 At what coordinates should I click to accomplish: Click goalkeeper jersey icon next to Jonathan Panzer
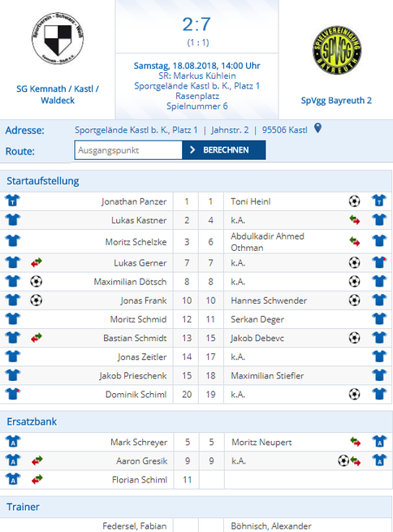[12, 201]
